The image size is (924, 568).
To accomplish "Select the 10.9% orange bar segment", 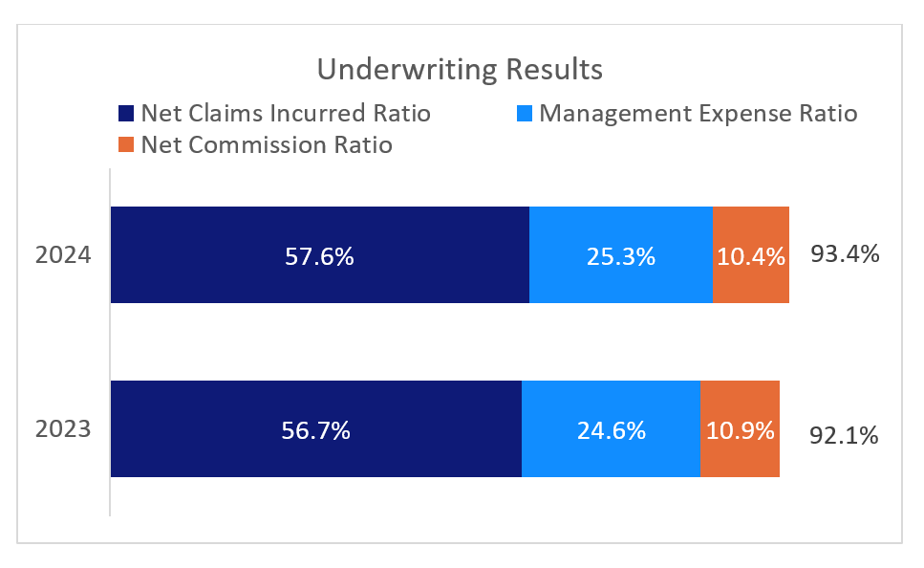I will point(740,429).
